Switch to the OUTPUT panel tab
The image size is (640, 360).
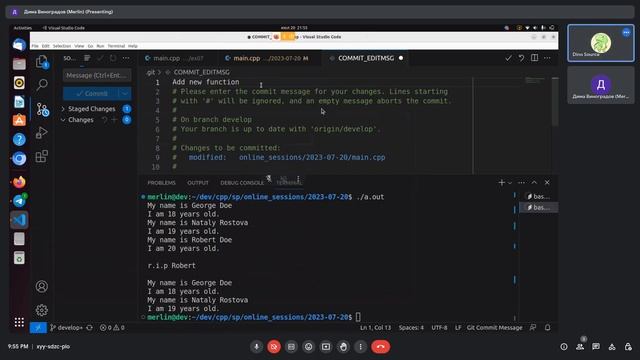(198, 182)
